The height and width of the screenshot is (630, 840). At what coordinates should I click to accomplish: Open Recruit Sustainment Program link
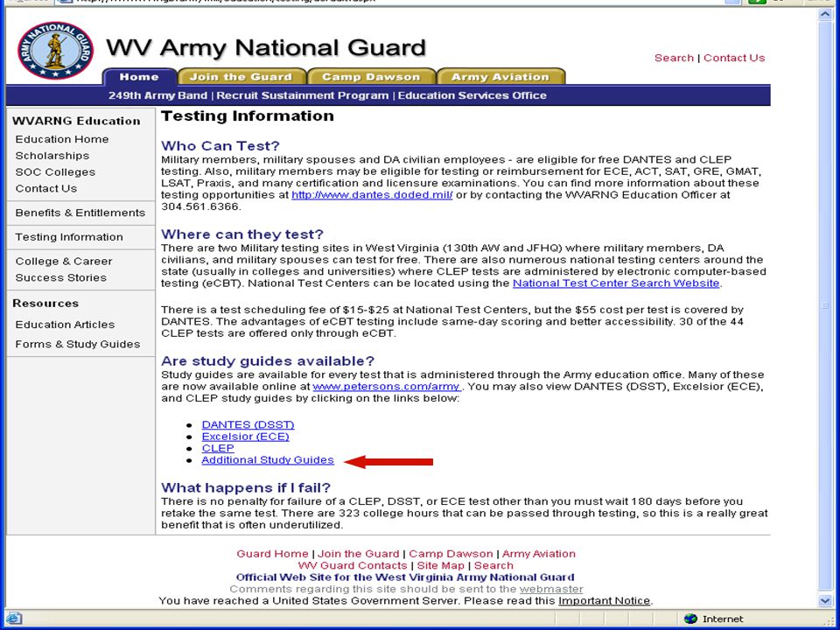click(x=303, y=95)
